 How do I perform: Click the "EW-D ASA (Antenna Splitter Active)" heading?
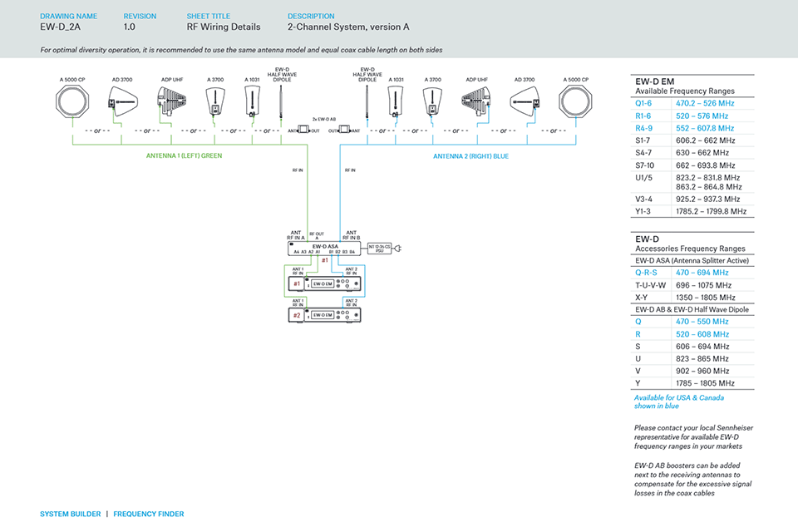coord(692,261)
